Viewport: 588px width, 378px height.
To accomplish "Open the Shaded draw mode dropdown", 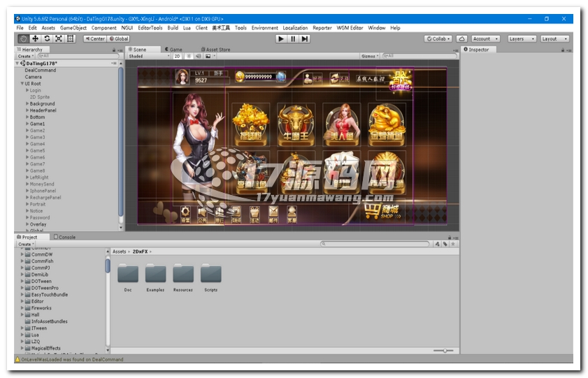I will 149,56.
